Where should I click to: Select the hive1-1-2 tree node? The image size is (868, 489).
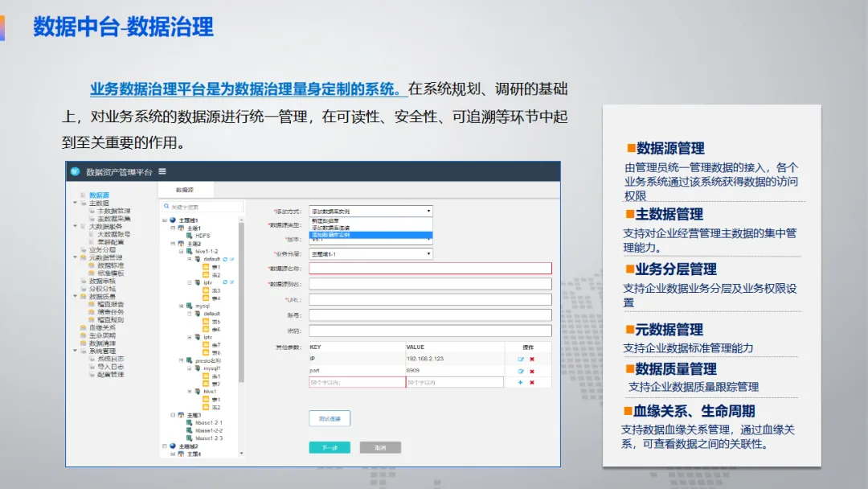tap(207, 252)
